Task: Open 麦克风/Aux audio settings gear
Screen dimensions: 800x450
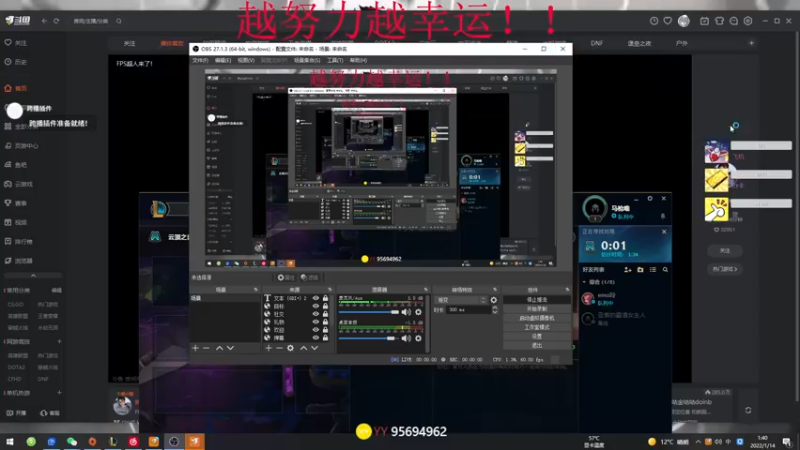Action: coord(418,312)
